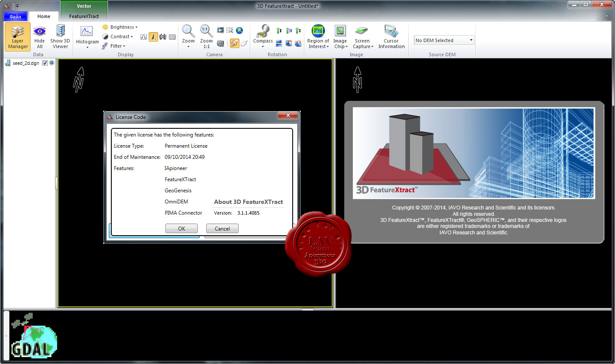Click OK in License Code dialog
This screenshot has width=615, height=364.
coord(181,228)
